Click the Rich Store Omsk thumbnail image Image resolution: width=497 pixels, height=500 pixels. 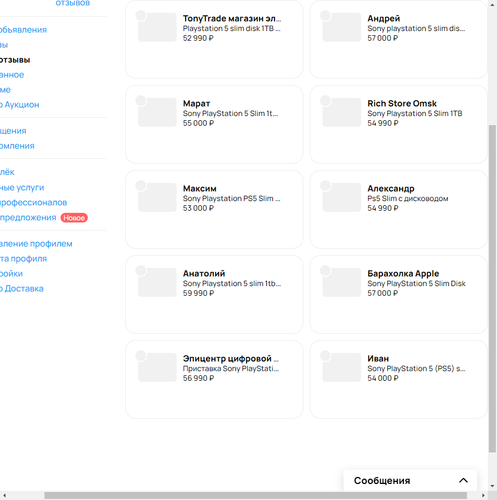pos(342,112)
